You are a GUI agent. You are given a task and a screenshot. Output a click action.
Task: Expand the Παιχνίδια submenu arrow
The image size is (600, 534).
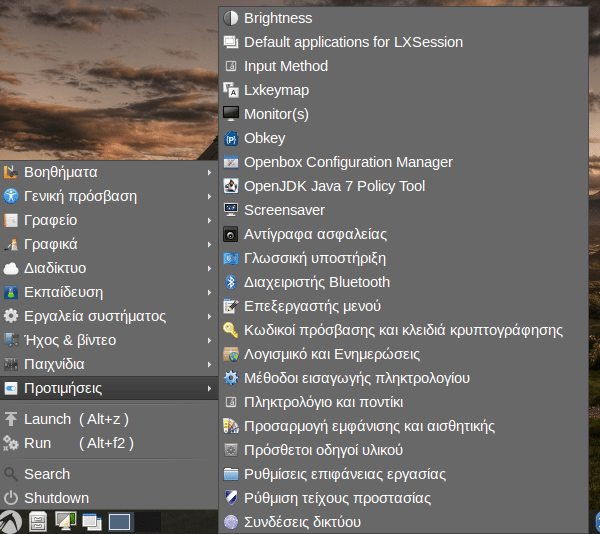click(209, 365)
